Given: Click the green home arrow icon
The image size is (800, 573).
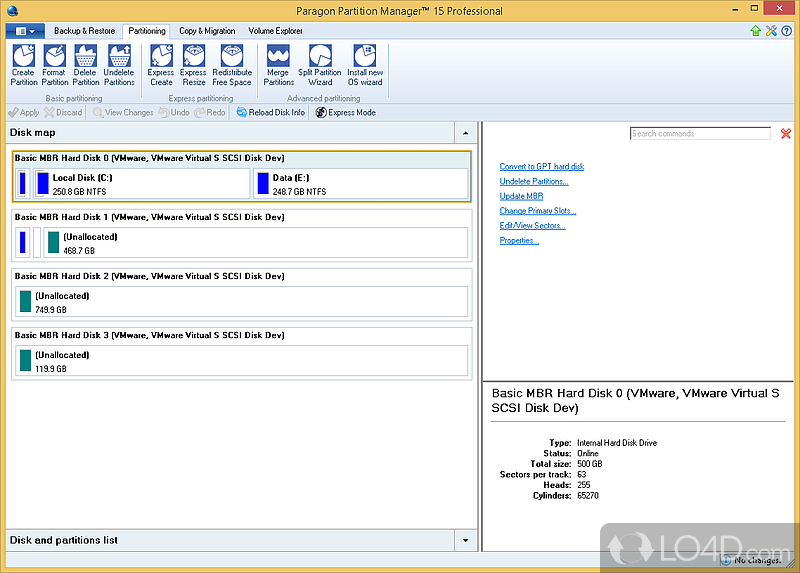Looking at the screenshot, I should pyautogui.click(x=756, y=31).
